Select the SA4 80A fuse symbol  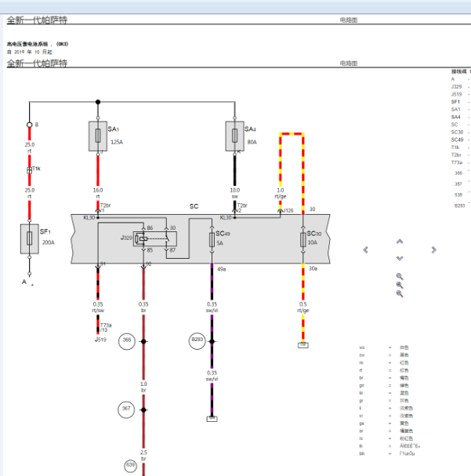pyautogui.click(x=235, y=136)
